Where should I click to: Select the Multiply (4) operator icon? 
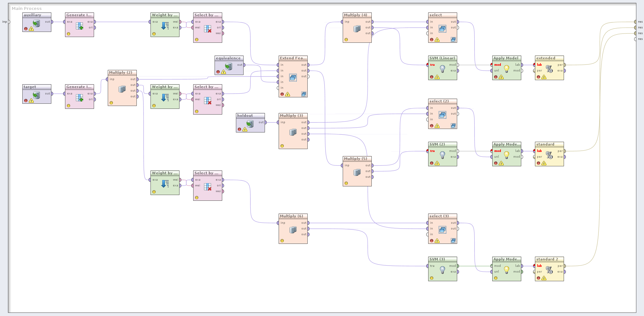pyautogui.click(x=357, y=29)
